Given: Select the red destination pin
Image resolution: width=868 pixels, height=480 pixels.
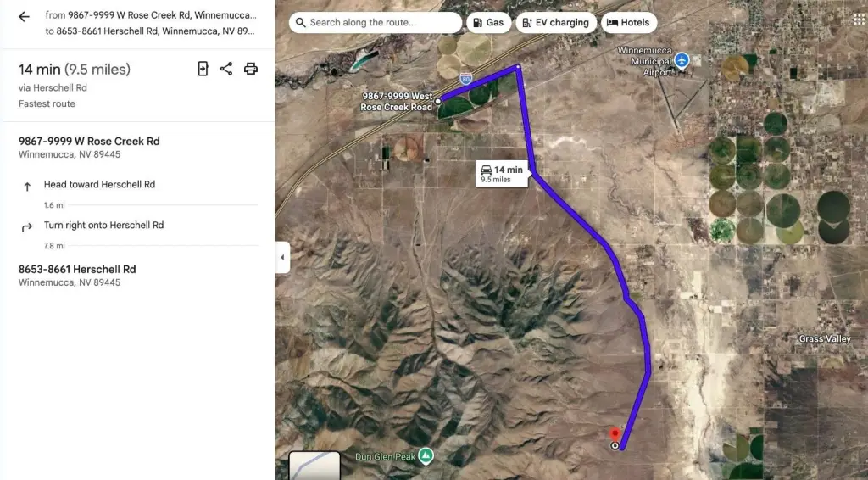Looking at the screenshot, I should coord(615,434).
